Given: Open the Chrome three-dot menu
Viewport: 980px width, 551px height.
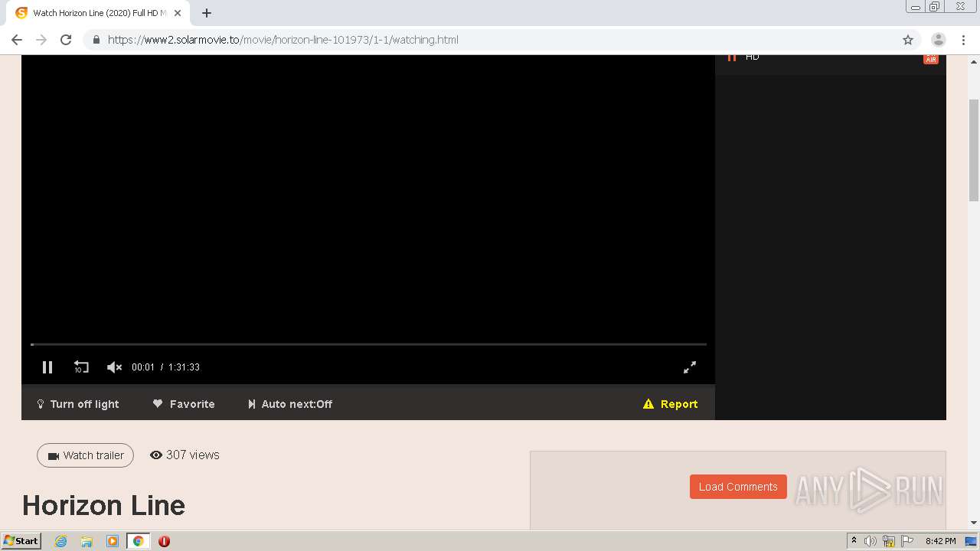Looking at the screenshot, I should point(963,40).
